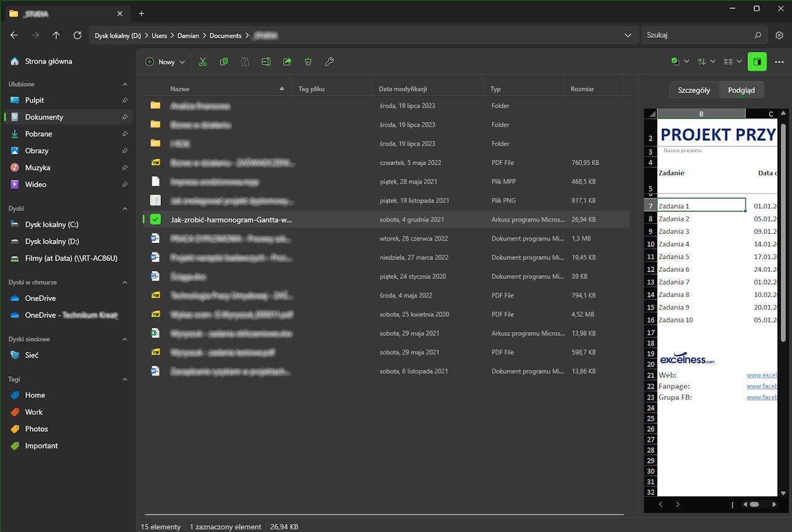Go back with the left arrow button

pos(14,35)
